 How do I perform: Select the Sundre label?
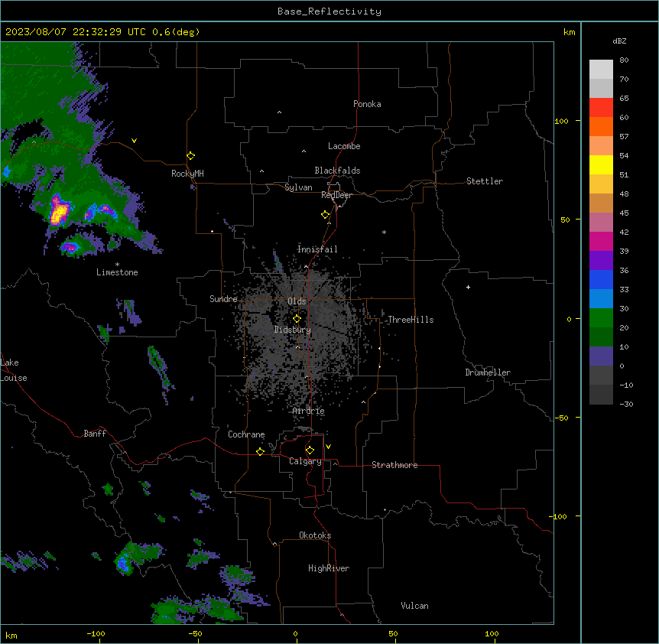tap(223, 299)
